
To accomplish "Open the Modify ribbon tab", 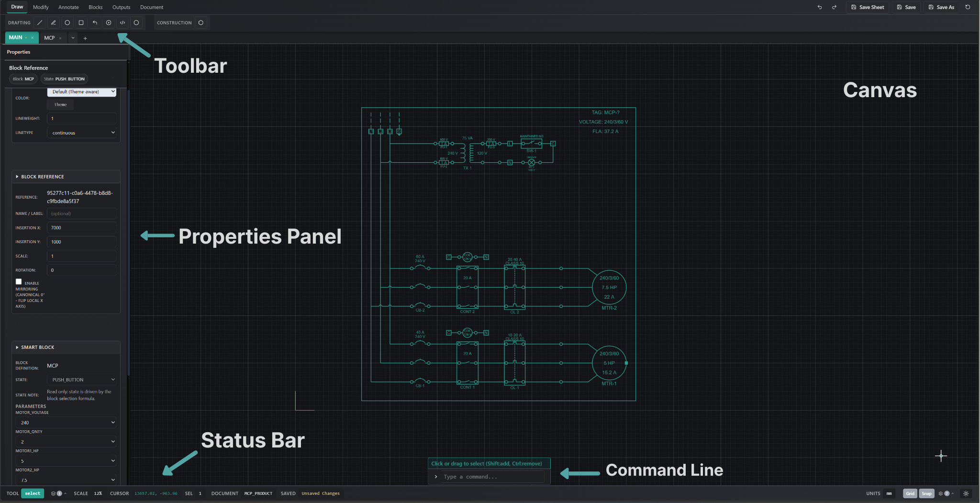I will pos(41,7).
